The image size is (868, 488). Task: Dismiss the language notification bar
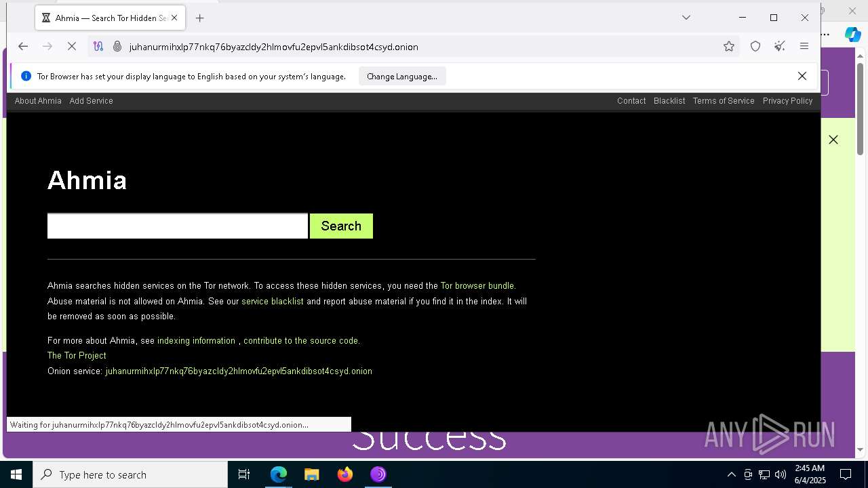(802, 77)
